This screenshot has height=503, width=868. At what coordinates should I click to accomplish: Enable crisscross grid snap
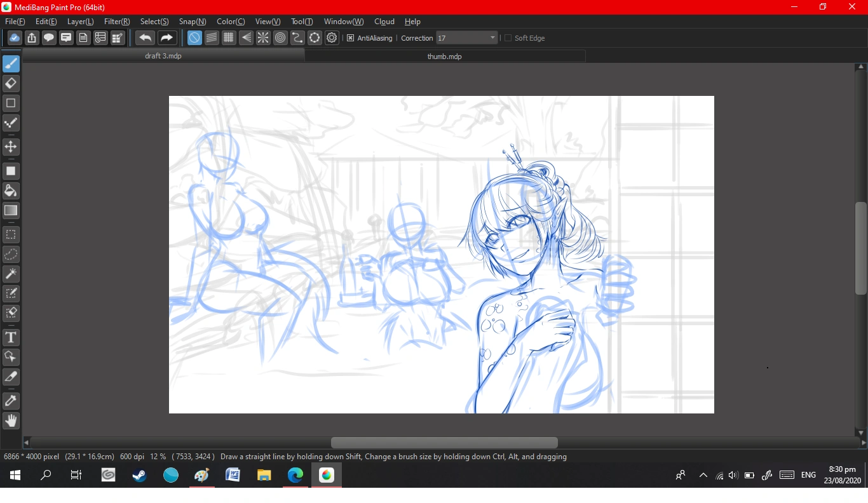(229, 38)
